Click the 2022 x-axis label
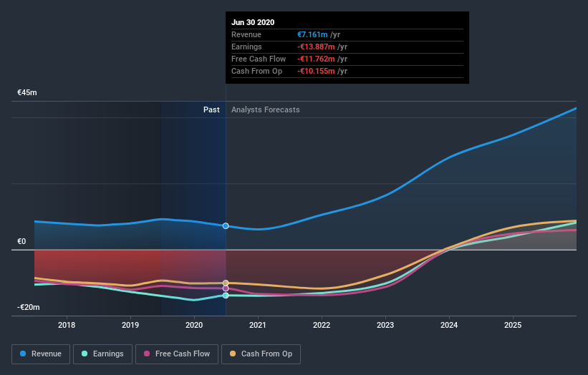Screen dimensions: 588x375 [322, 325]
